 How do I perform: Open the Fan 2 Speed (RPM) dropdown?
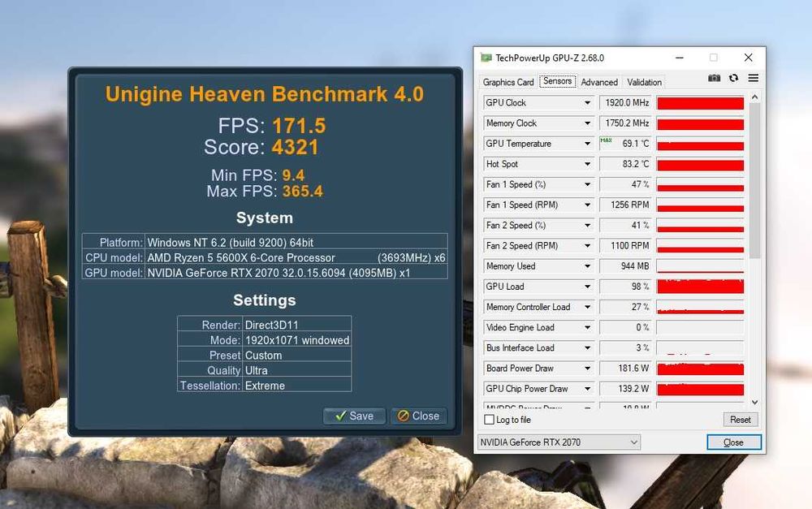coord(587,246)
